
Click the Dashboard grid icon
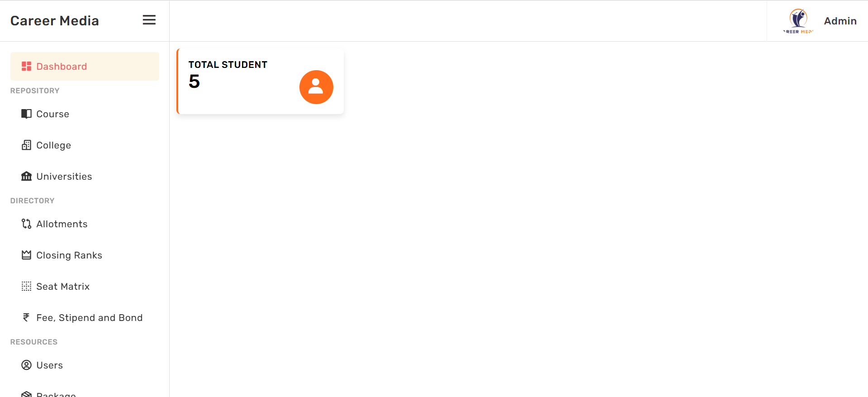point(27,67)
